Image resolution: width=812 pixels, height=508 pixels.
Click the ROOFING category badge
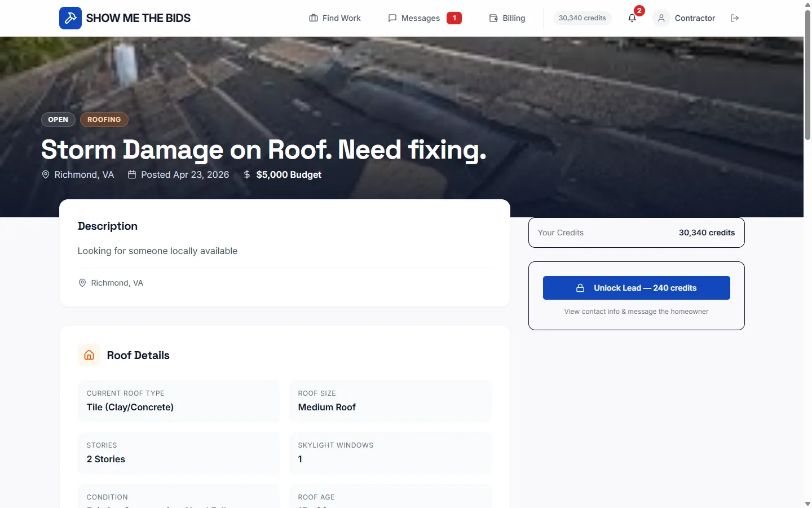point(104,120)
